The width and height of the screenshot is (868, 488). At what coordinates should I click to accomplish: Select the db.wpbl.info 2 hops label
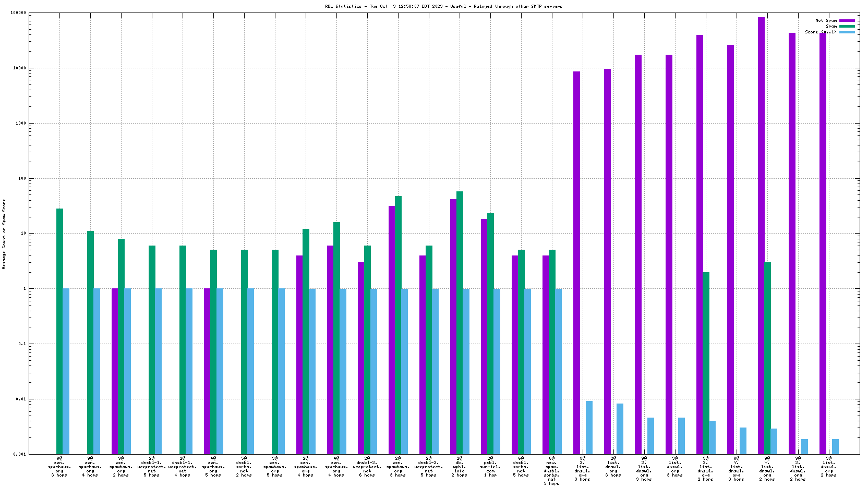459,469
